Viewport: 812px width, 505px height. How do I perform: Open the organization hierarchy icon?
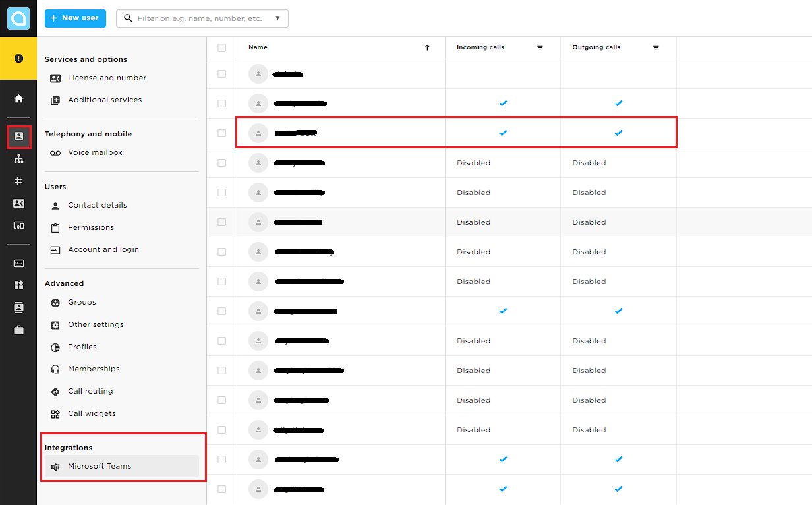pos(18,159)
